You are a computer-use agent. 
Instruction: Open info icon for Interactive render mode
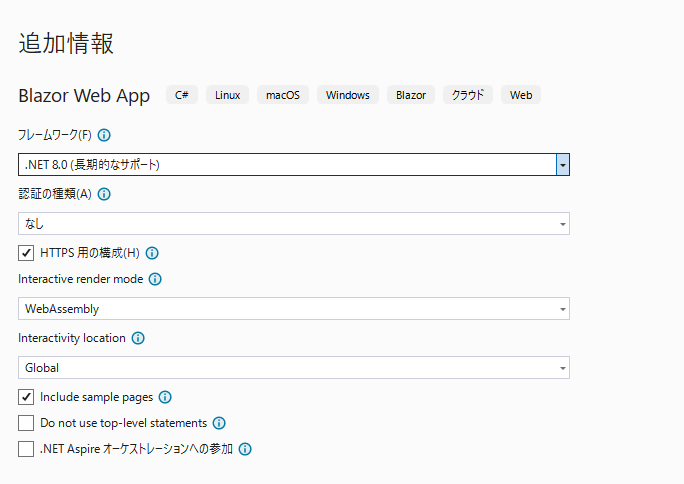tap(155, 279)
